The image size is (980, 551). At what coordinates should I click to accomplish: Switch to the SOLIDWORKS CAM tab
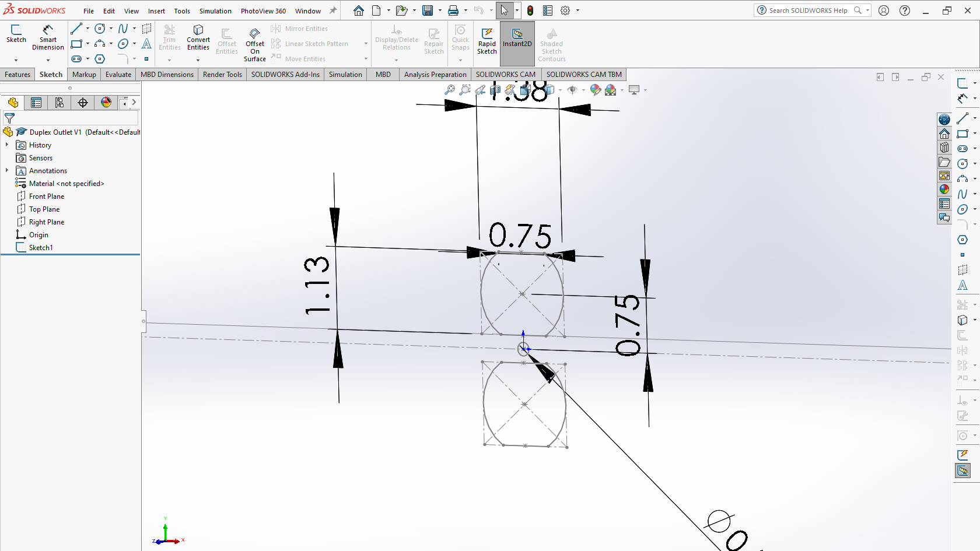505,75
